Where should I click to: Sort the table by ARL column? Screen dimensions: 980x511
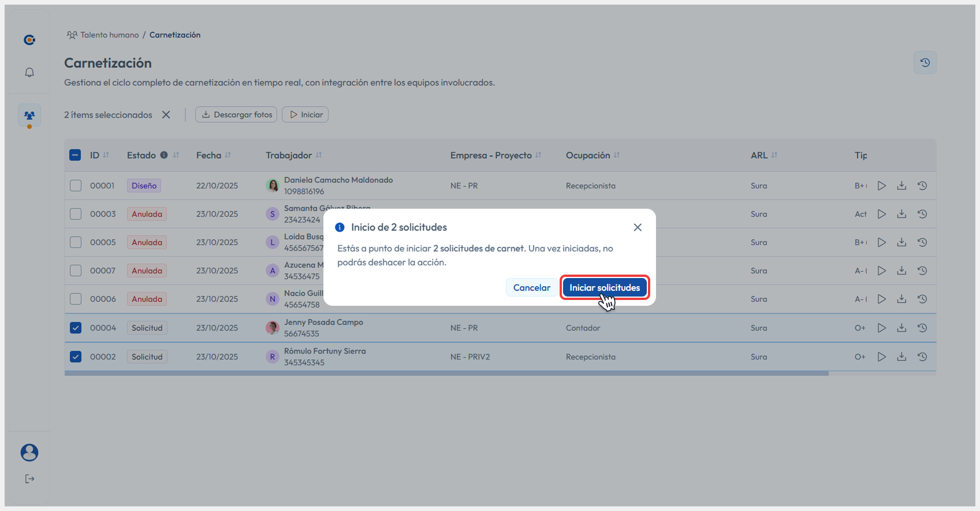[774, 155]
